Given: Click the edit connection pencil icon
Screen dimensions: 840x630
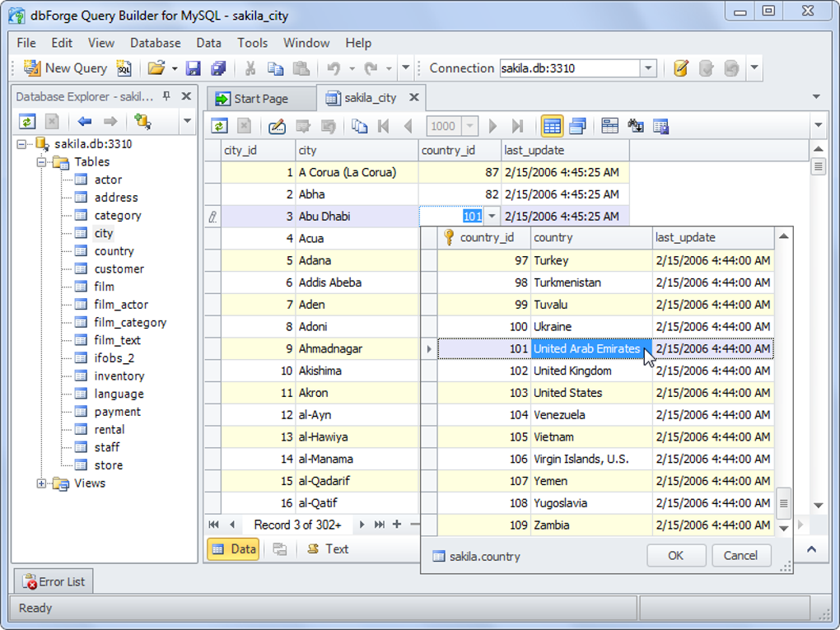Looking at the screenshot, I should coord(681,68).
